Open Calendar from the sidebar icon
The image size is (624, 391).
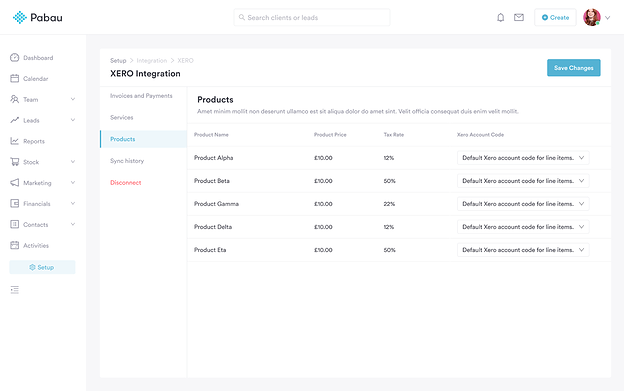tap(15, 78)
